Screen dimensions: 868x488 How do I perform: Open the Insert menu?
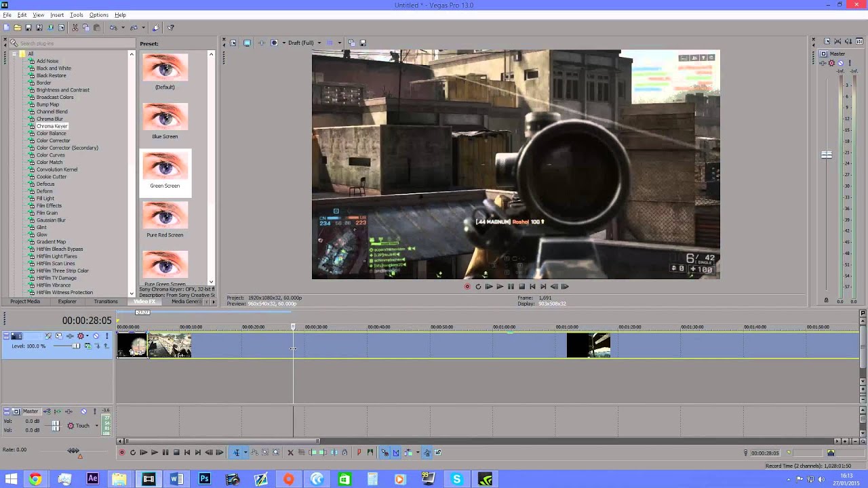(57, 15)
